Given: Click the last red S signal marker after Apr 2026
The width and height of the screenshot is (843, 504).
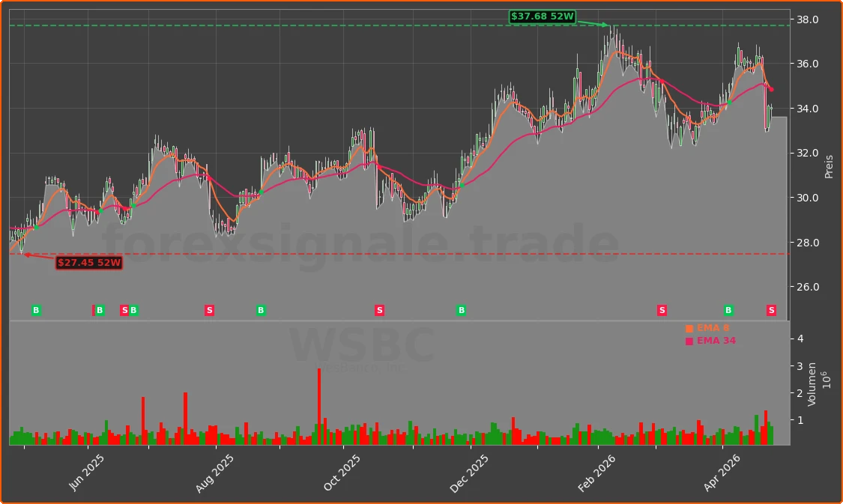Looking at the screenshot, I should [772, 310].
